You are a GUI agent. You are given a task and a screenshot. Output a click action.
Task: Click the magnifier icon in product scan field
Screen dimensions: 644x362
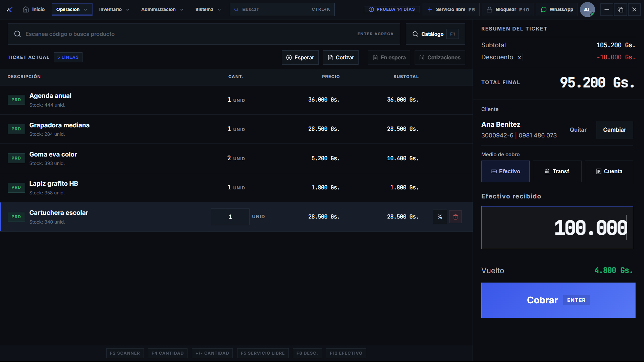point(17,34)
